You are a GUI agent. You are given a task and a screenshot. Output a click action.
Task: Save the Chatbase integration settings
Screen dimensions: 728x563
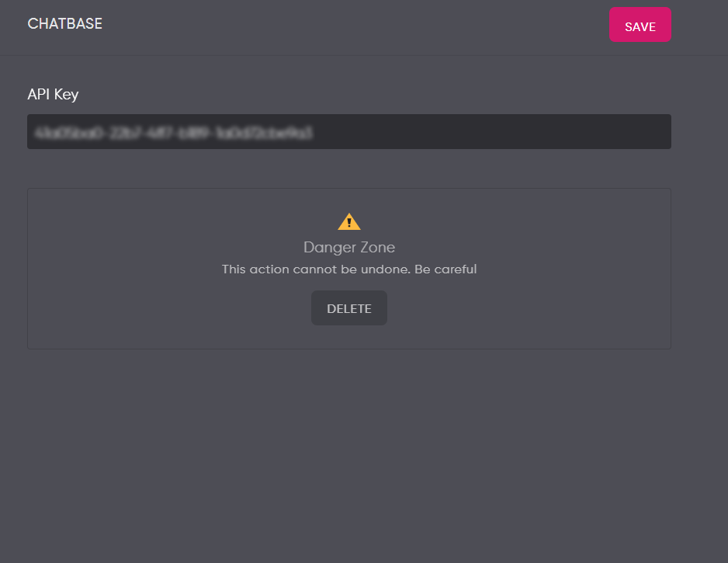pyautogui.click(x=640, y=25)
